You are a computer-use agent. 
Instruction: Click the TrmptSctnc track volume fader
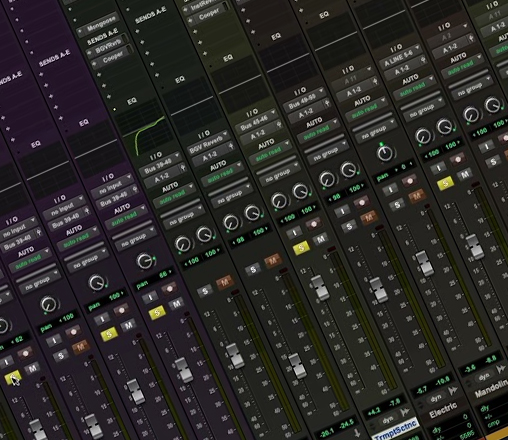378,290
